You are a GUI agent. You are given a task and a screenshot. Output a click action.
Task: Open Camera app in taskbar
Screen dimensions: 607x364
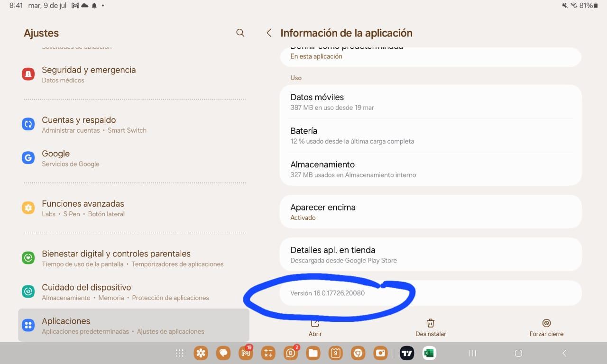coord(380,353)
